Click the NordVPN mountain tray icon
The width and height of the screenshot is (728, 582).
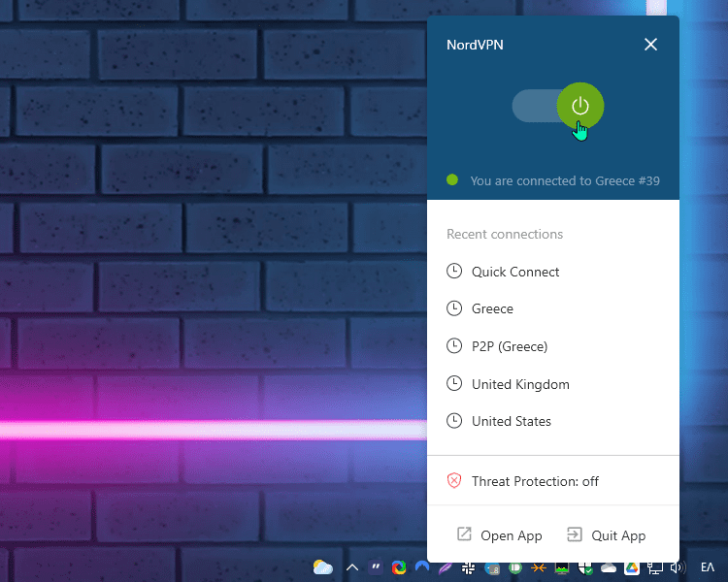(x=422, y=566)
